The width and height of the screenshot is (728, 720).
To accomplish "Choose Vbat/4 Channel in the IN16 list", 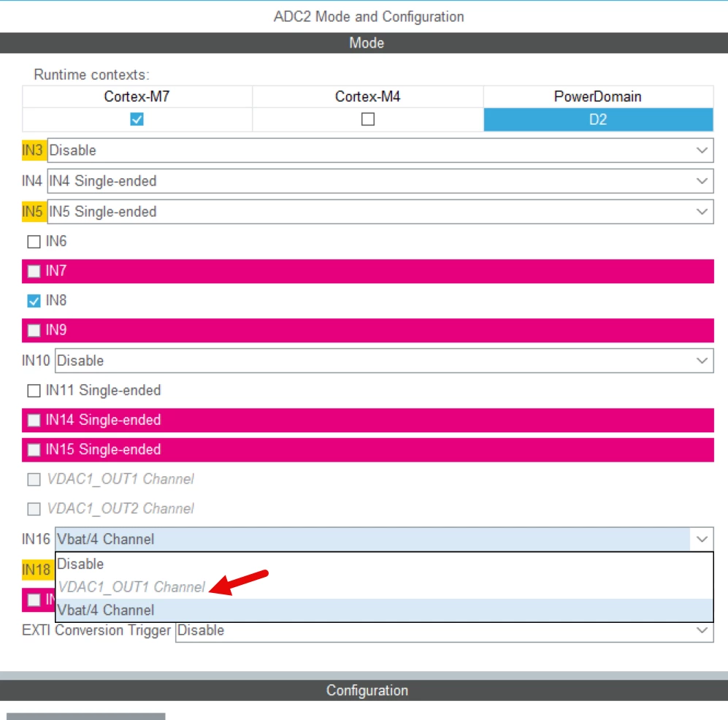I will tap(384, 610).
